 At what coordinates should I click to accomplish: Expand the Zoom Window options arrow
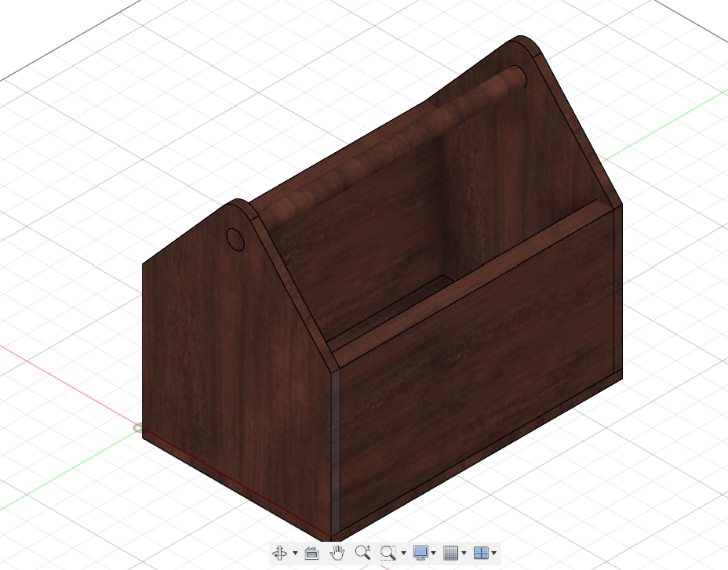pos(403,554)
